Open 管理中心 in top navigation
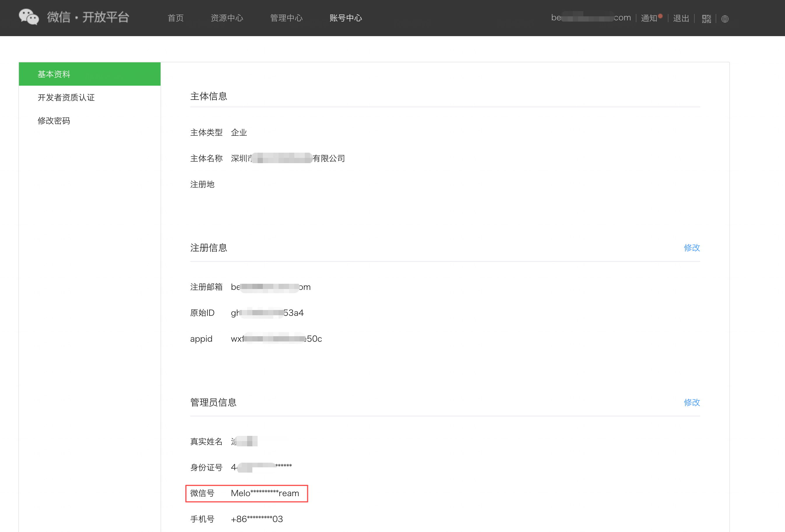Screen dimensions: 785x532 click(x=286, y=18)
